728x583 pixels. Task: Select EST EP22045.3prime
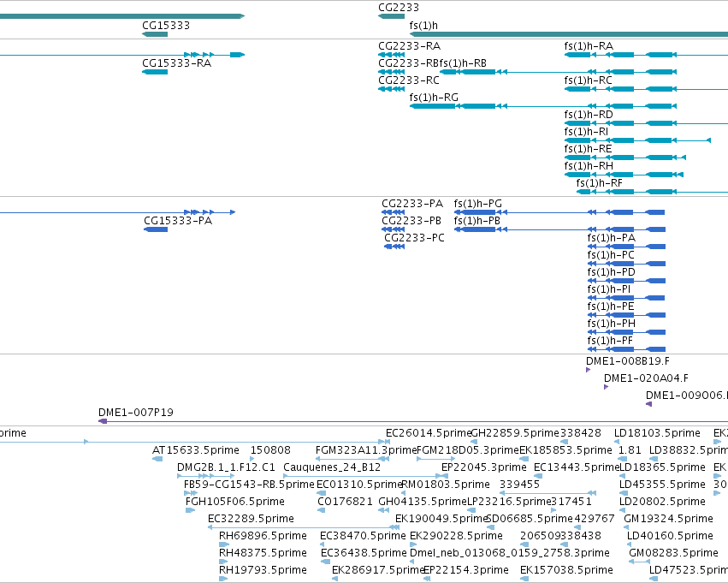point(484,467)
